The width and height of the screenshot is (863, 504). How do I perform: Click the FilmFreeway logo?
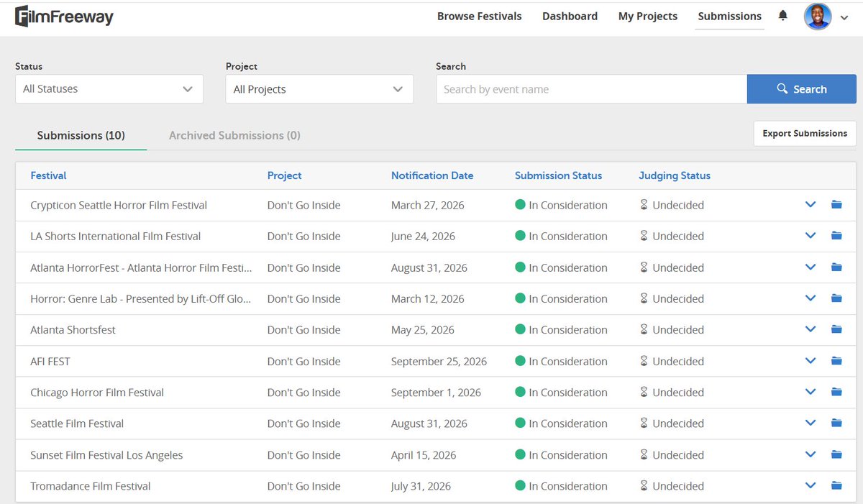coord(64,16)
